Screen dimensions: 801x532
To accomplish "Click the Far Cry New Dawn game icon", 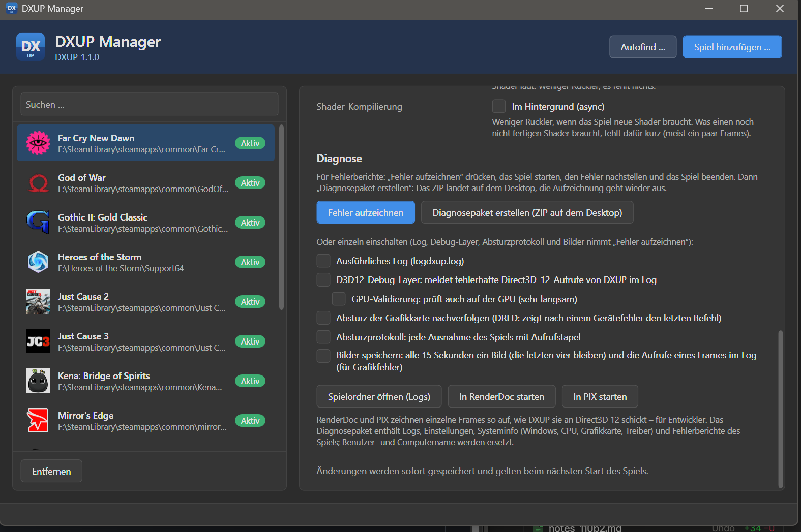I will pyautogui.click(x=38, y=143).
